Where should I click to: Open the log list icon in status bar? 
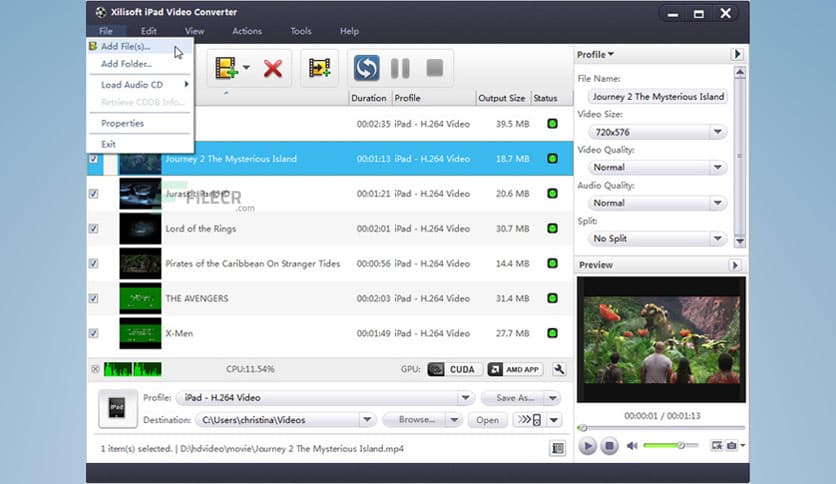(x=558, y=449)
